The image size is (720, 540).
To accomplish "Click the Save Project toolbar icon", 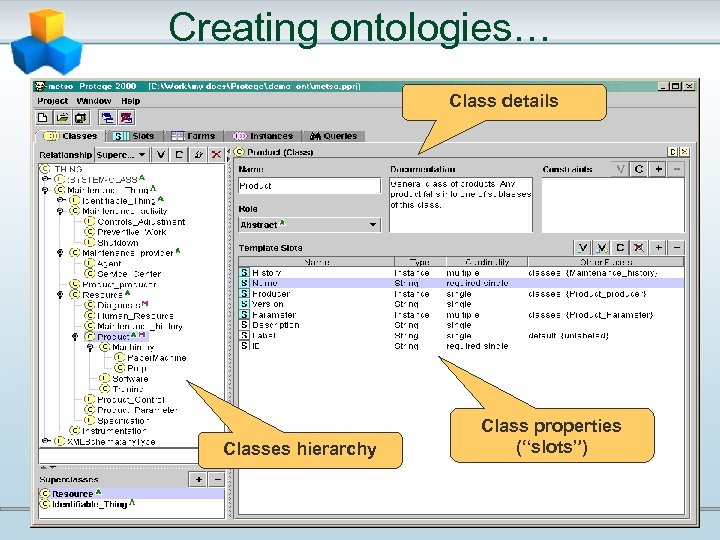I will pos(81,118).
